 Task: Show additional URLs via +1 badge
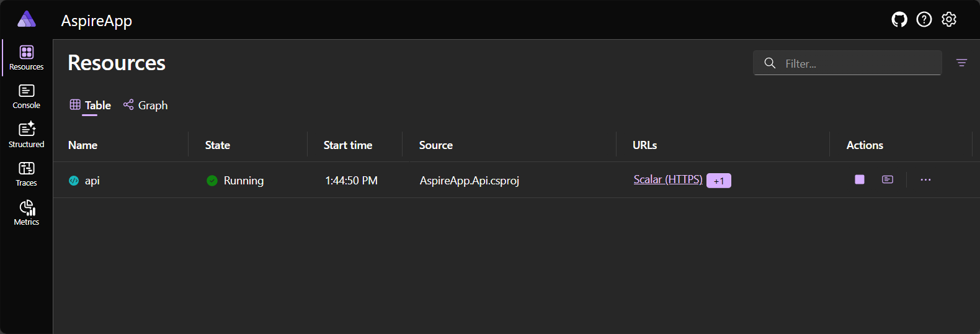[719, 181]
